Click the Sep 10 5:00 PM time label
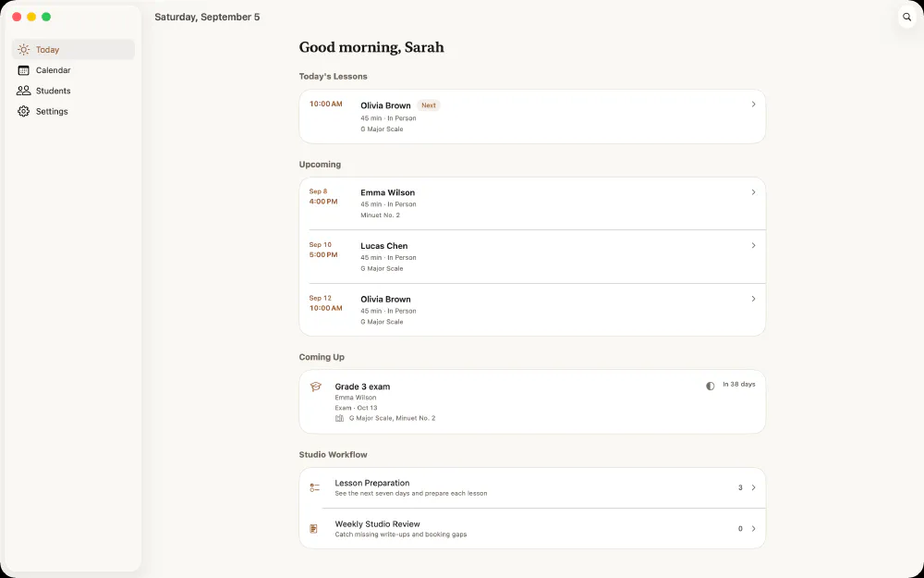924x578 pixels. click(x=323, y=250)
